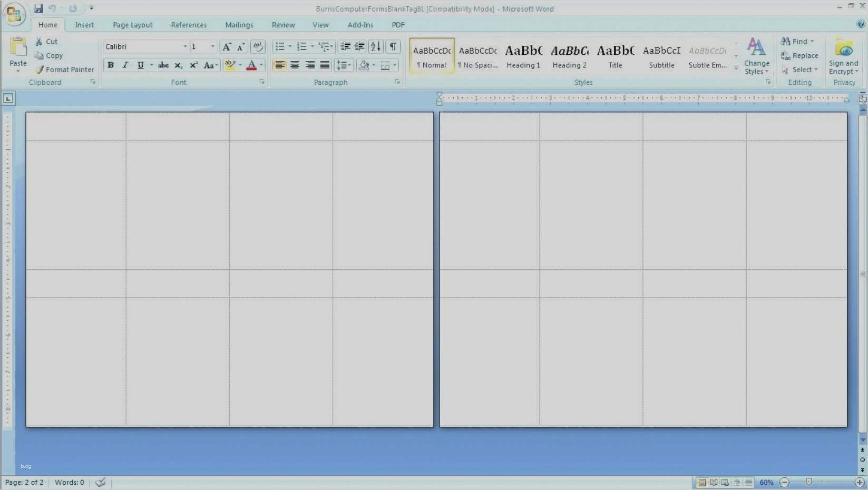Image resolution: width=868 pixels, height=490 pixels.
Task: Zoom out with minus button
Action: [x=785, y=482]
